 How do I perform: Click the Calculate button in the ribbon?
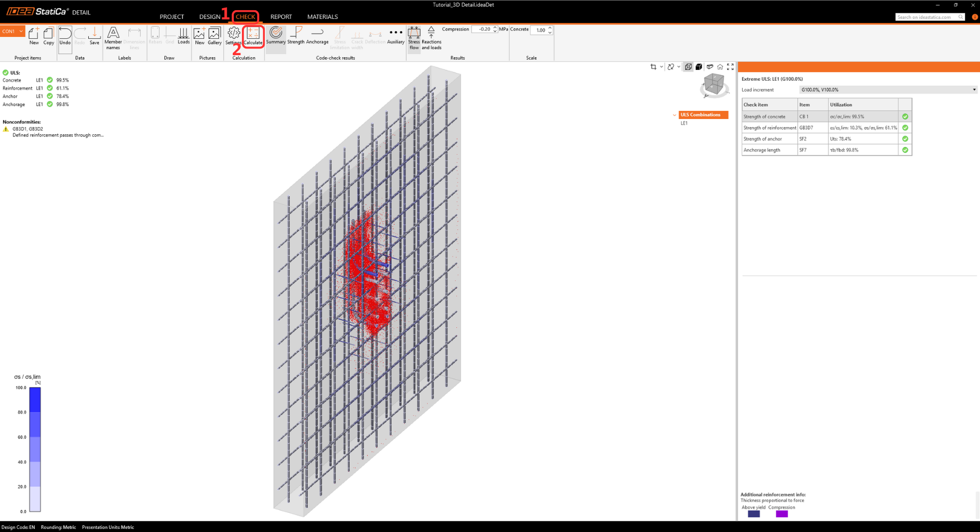click(253, 37)
